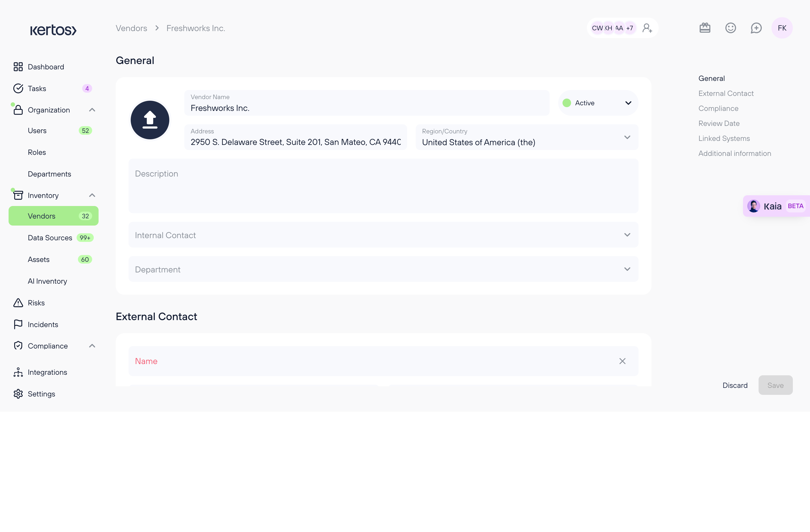Open AI Inventory in sidebar
This screenshot has width=810, height=532.
[x=47, y=281]
